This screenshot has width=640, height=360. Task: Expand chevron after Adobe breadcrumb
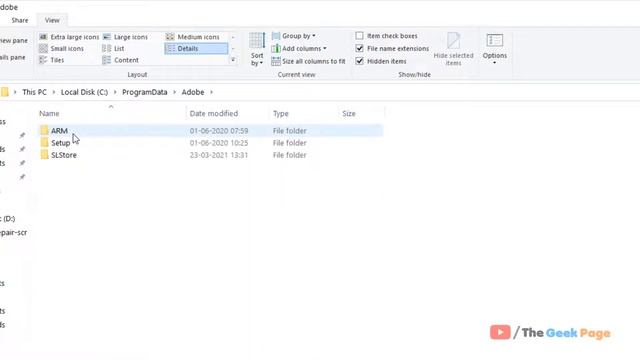(211, 92)
